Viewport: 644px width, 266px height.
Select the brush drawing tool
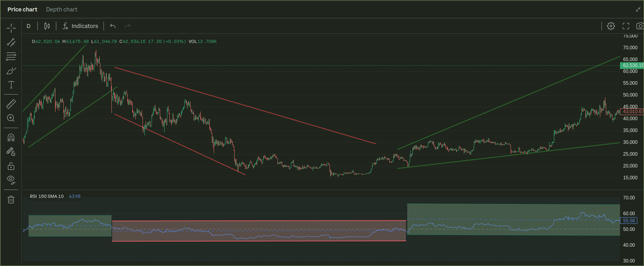coord(11,71)
